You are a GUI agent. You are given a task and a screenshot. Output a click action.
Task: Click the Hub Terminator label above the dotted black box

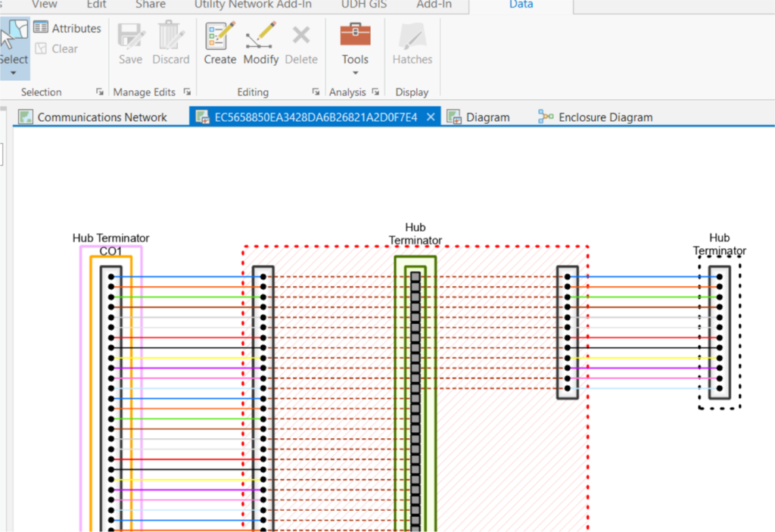(719, 244)
